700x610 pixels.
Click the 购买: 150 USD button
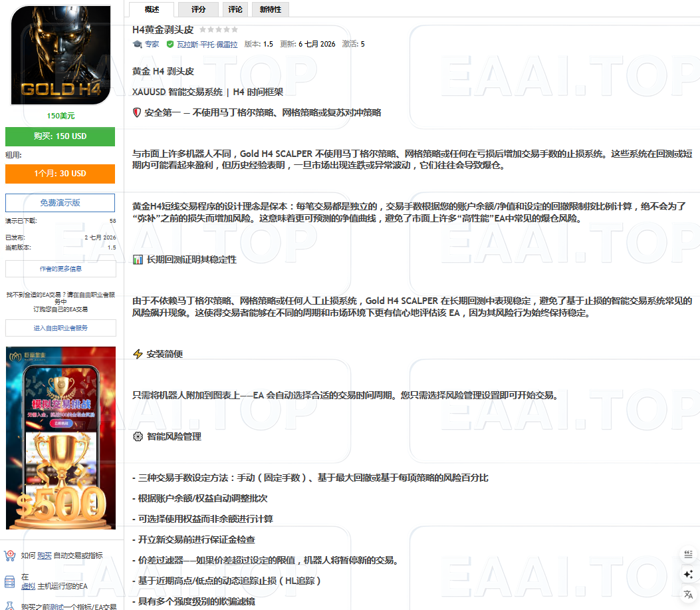click(60, 136)
